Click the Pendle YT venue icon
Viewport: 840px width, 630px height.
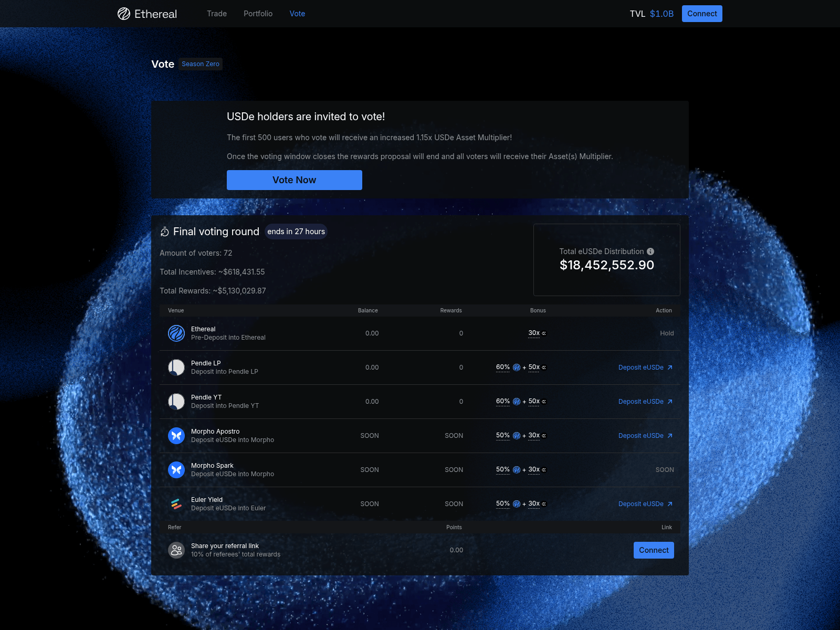176,401
